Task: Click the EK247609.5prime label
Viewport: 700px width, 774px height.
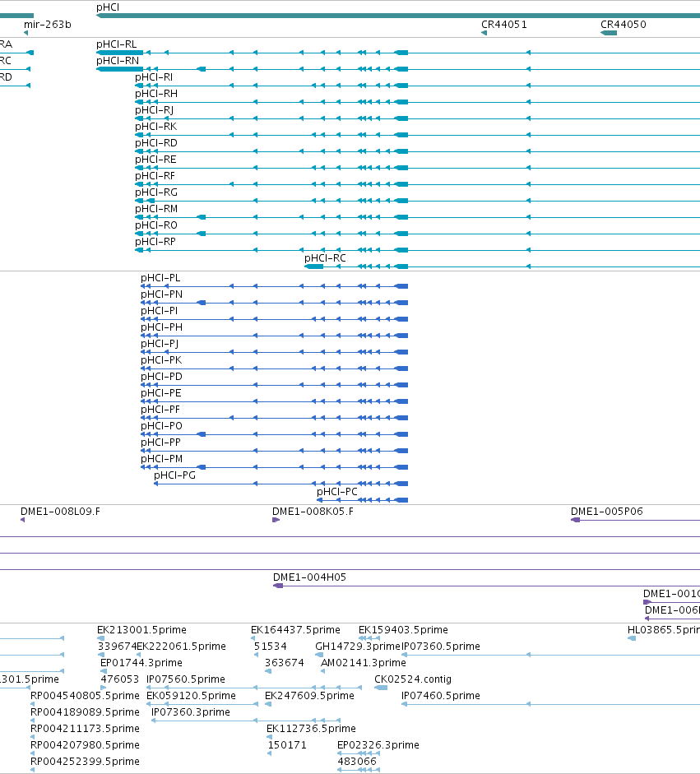Action: point(309,696)
